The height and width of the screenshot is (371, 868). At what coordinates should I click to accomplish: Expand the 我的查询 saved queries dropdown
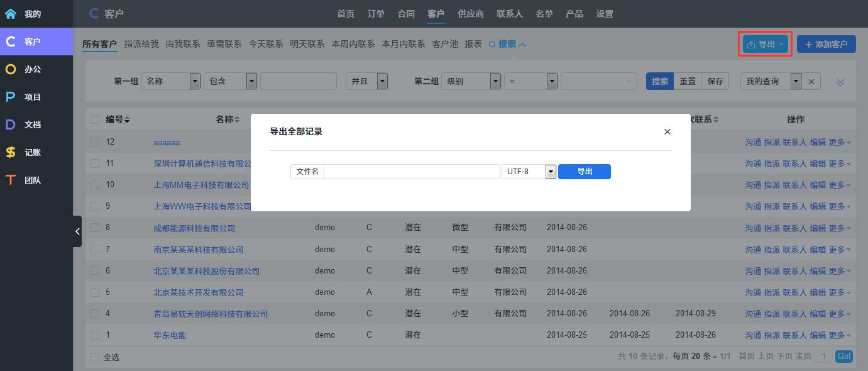point(796,81)
